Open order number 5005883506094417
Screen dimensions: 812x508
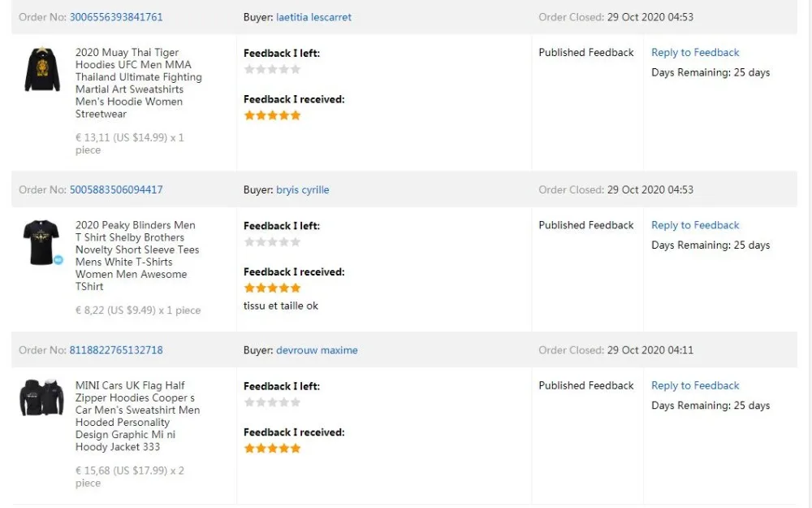[x=116, y=189]
